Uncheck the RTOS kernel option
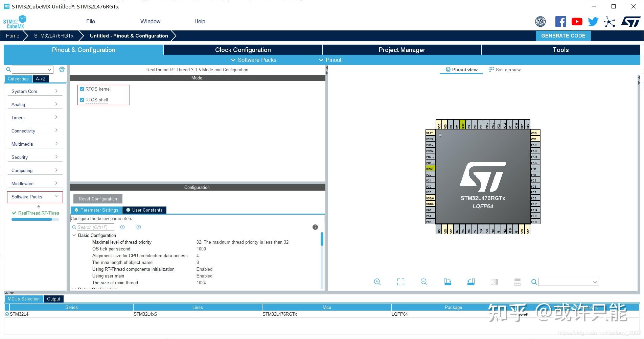The height and width of the screenshot is (339, 644). (x=82, y=89)
